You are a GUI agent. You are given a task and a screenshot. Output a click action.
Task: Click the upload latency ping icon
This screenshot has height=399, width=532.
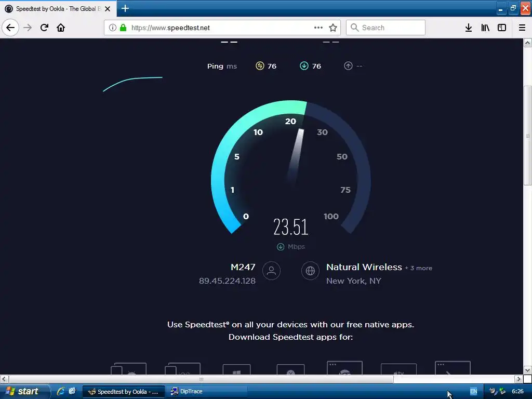tap(348, 66)
